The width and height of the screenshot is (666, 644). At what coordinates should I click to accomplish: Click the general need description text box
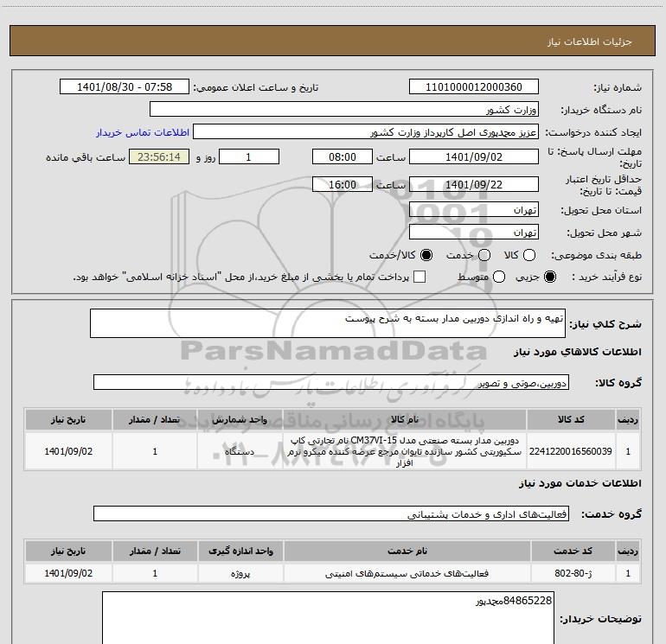pyautogui.click(x=328, y=323)
